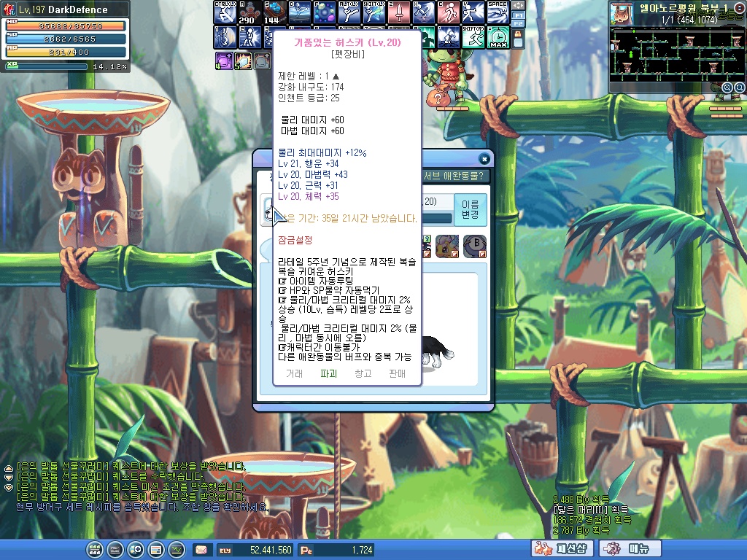Activate the red running skill in slot C
Viewport: 747px width, 560px height.
[448, 12]
